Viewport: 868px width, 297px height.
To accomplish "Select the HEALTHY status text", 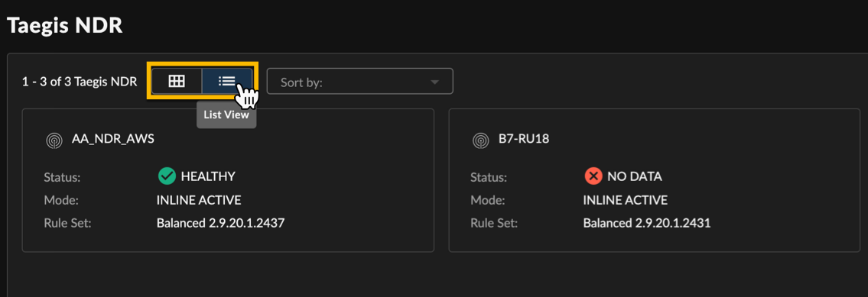I will pos(208,176).
